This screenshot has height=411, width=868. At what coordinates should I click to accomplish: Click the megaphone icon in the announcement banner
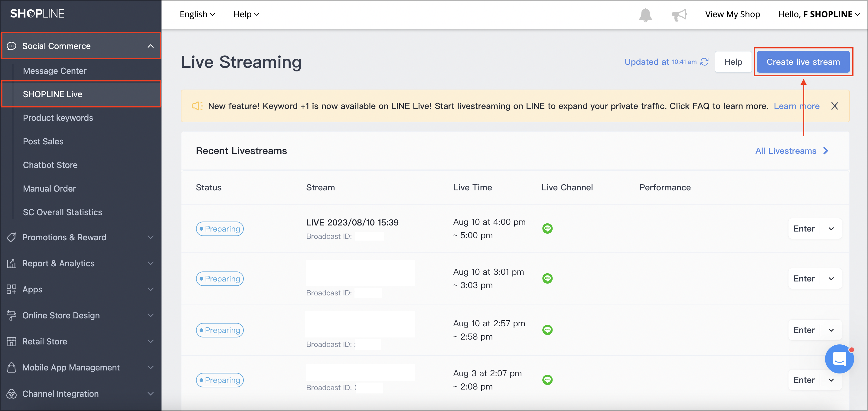pos(197,106)
